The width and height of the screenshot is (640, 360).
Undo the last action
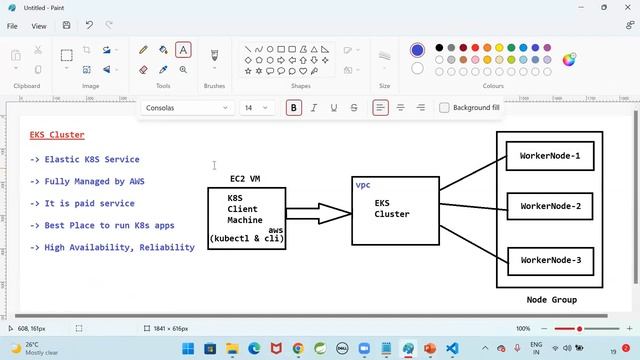coord(89,25)
